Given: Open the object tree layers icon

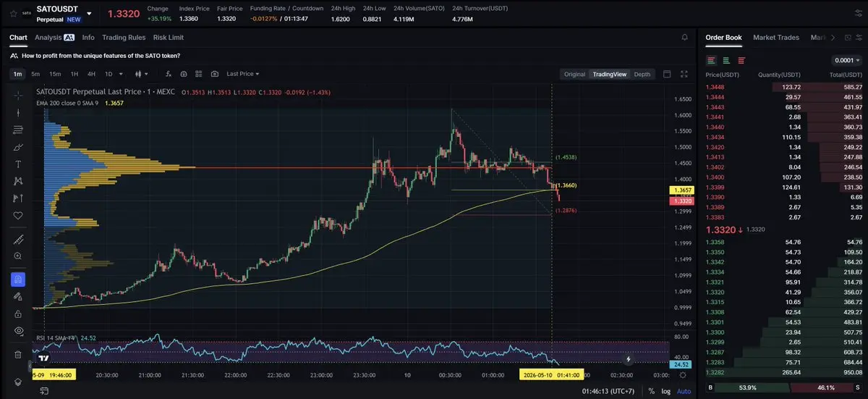Looking at the screenshot, I should click(18, 382).
